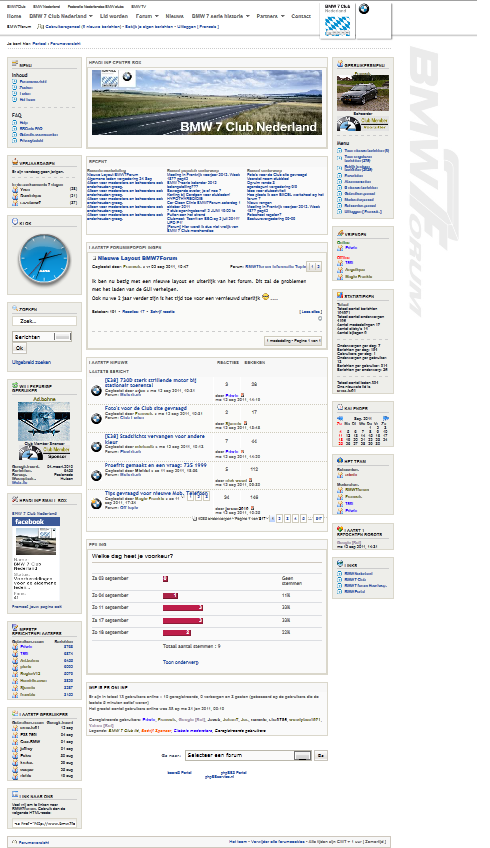This screenshot has width=490, height=848.
Task: Click the Za 17 september poll bar
Action: [x=183, y=620]
